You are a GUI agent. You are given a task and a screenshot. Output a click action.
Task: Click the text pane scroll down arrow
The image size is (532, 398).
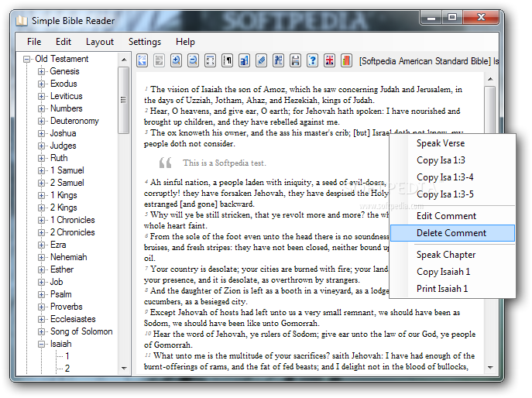point(490,368)
